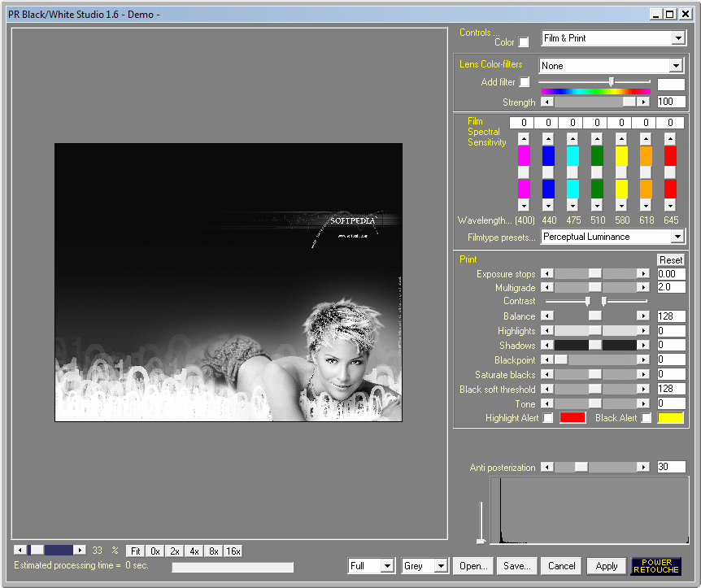This screenshot has height=588, width=701.
Task: Decrease Anti posterization with left arrow
Action: (x=547, y=468)
